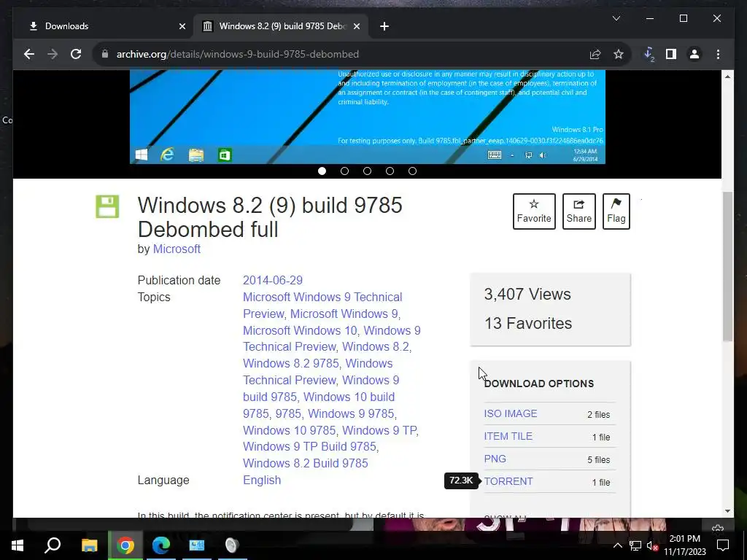This screenshot has width=747, height=560.
Task: Open the Microsoft Windows 10 topic link
Action: click(x=300, y=330)
